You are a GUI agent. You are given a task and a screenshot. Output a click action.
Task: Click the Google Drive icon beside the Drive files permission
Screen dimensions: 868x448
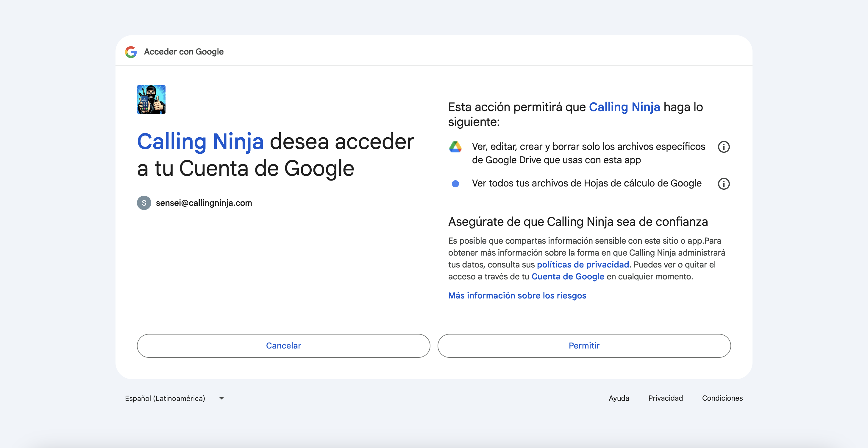click(x=455, y=147)
